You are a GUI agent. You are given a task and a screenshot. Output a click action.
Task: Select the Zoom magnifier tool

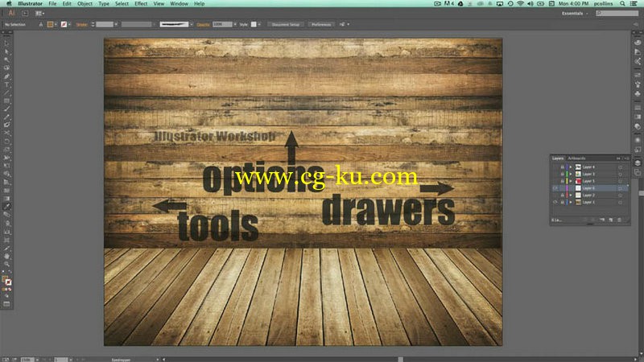[x=6, y=264]
